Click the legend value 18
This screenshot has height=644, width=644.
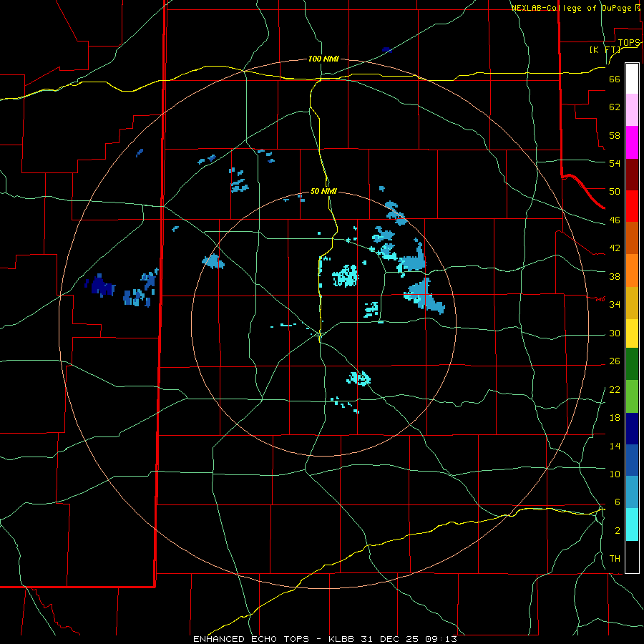point(615,418)
